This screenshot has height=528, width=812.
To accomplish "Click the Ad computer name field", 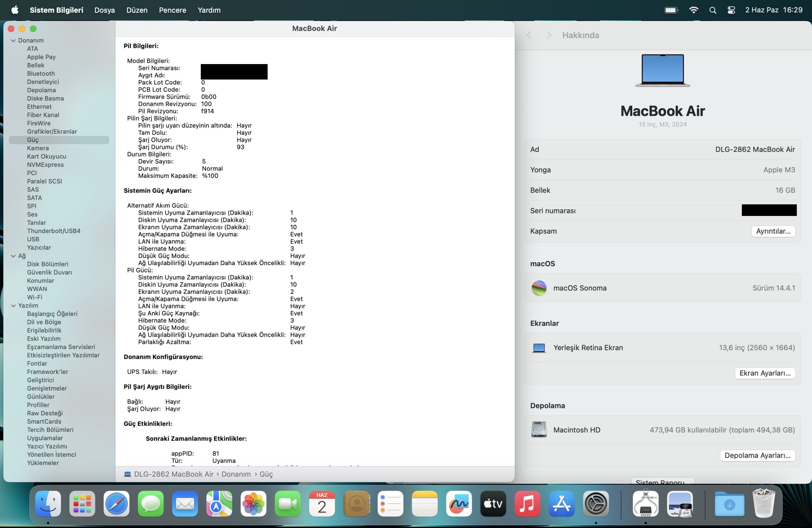I will pyautogui.click(x=663, y=149).
